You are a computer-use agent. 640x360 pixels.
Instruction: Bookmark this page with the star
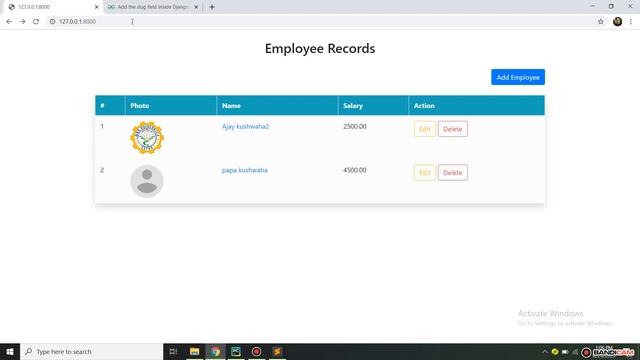click(x=601, y=22)
